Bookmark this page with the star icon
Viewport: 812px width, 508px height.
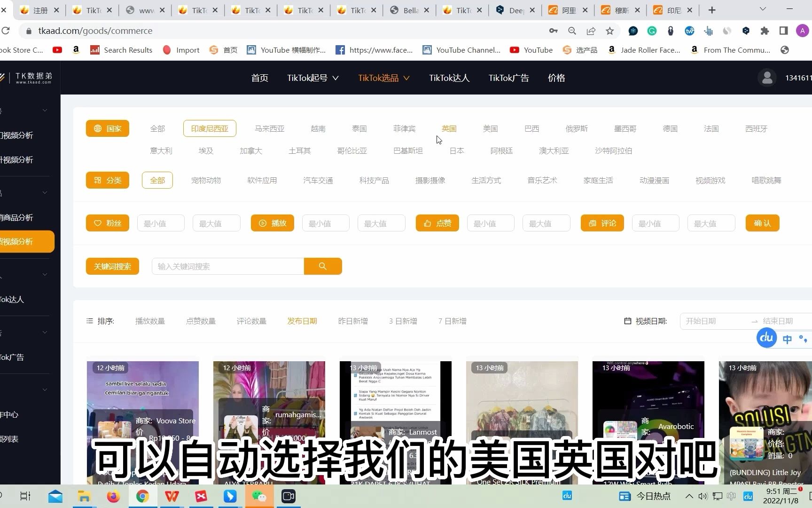609,31
